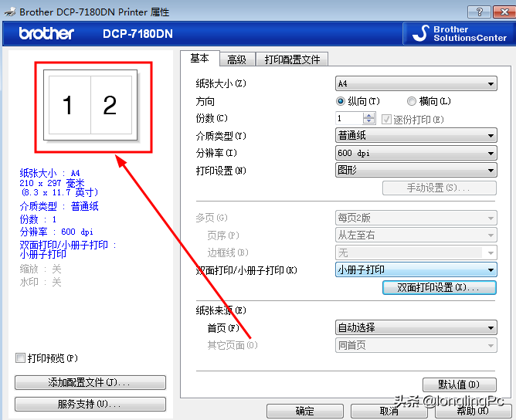This screenshot has width=516, height=420.
Task: Open the 打印设置 图形 dropdown
Action: tap(416, 171)
